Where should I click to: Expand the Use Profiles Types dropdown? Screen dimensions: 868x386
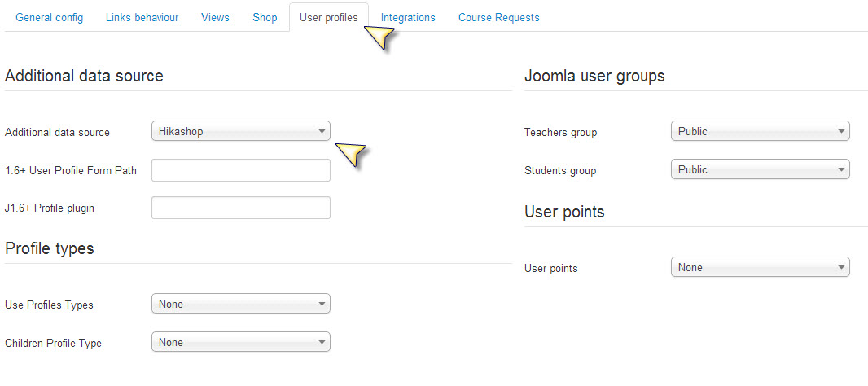tap(241, 304)
